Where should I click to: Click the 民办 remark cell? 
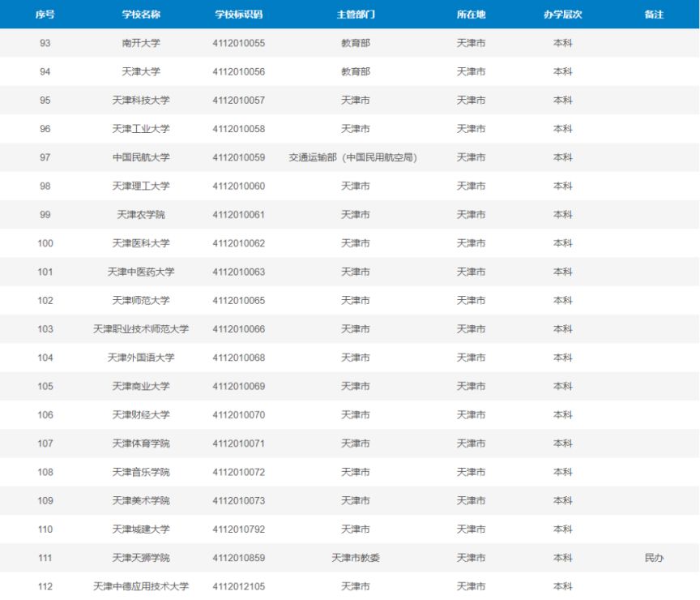coord(654,558)
